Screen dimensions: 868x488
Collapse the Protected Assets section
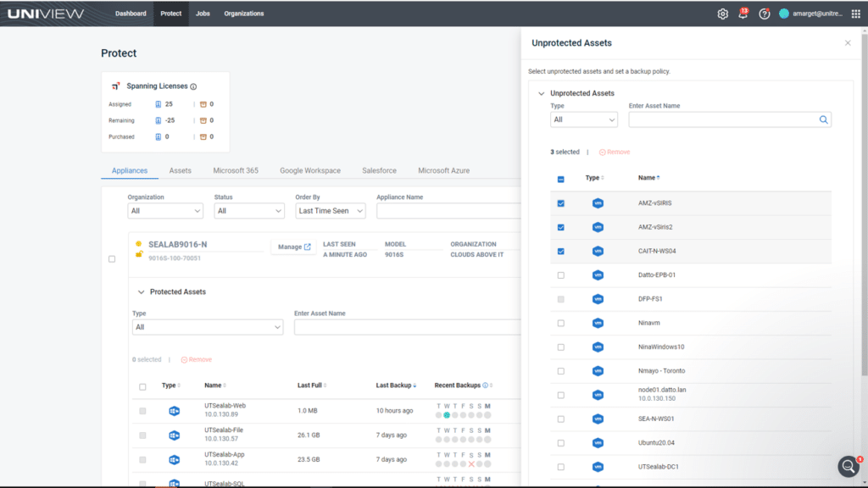point(141,292)
